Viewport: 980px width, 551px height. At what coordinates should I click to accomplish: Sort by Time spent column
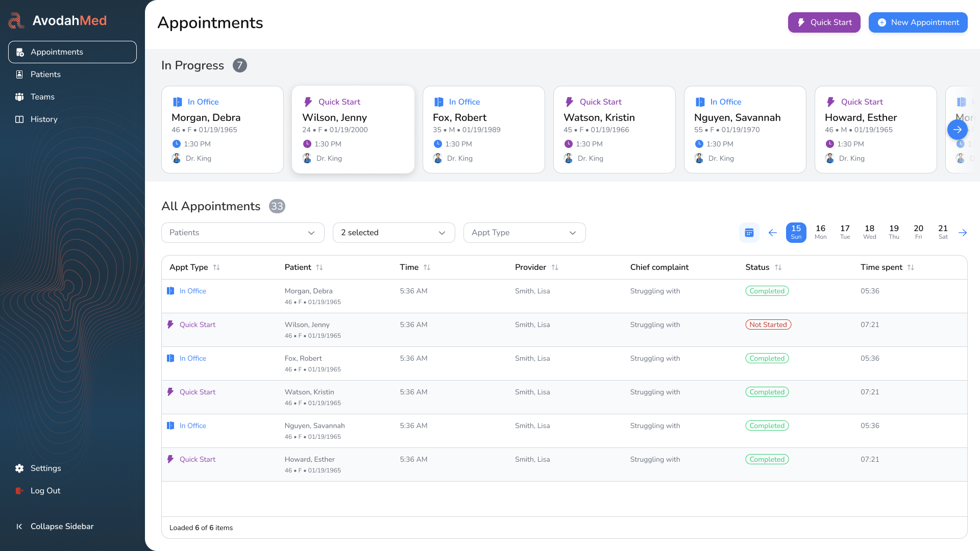coord(911,267)
